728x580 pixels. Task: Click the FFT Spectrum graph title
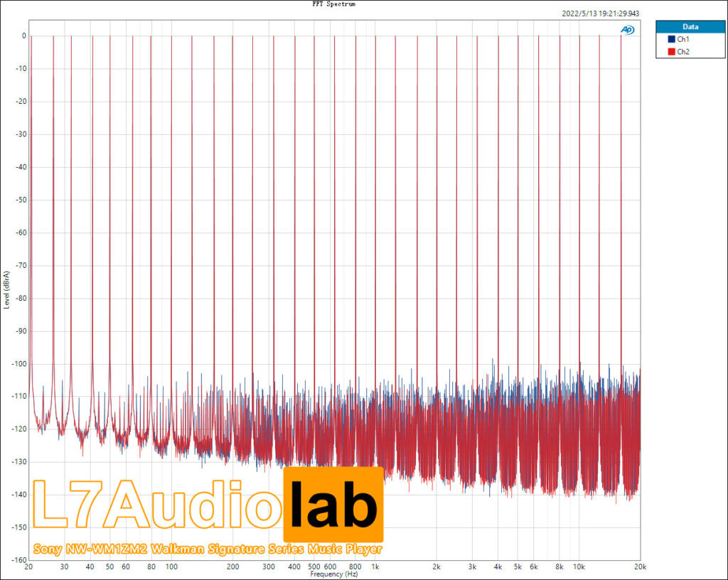(334, 4)
